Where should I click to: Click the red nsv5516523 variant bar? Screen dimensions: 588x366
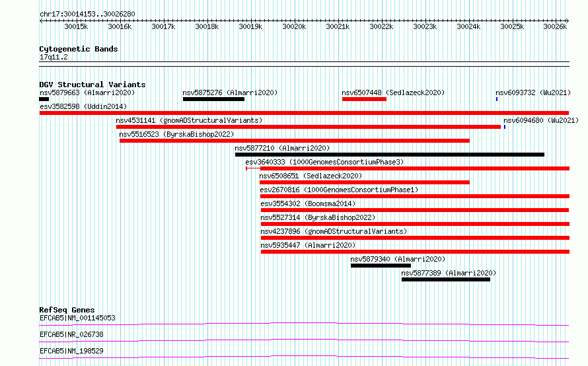(x=295, y=141)
